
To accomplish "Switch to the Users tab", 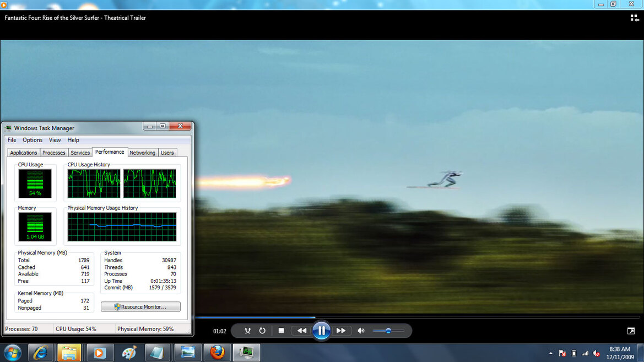I will point(167,153).
